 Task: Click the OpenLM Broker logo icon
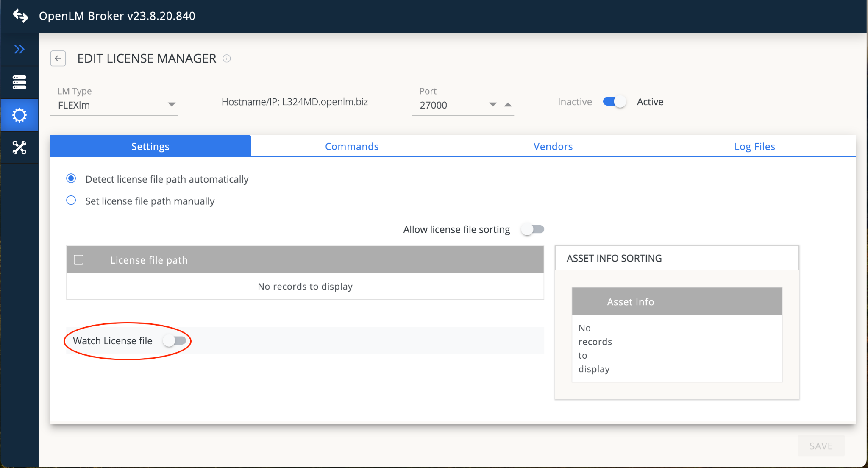pos(20,16)
